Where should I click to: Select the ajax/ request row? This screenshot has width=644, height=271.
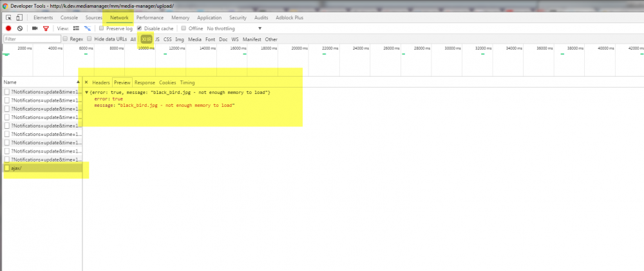click(41, 168)
